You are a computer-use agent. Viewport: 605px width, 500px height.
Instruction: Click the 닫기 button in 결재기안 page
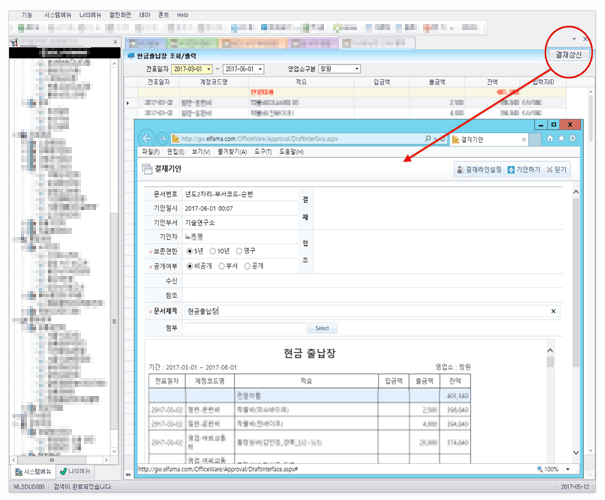coord(556,169)
